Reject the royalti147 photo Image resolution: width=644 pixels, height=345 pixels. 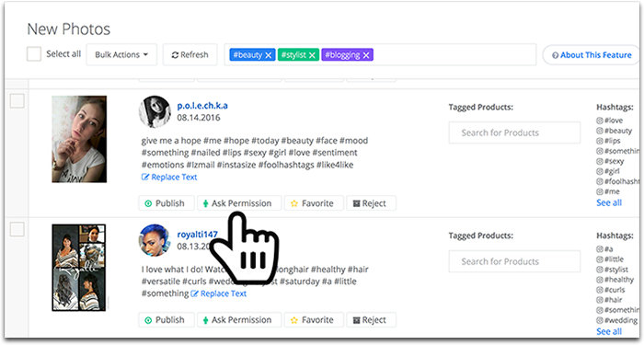[x=372, y=320]
